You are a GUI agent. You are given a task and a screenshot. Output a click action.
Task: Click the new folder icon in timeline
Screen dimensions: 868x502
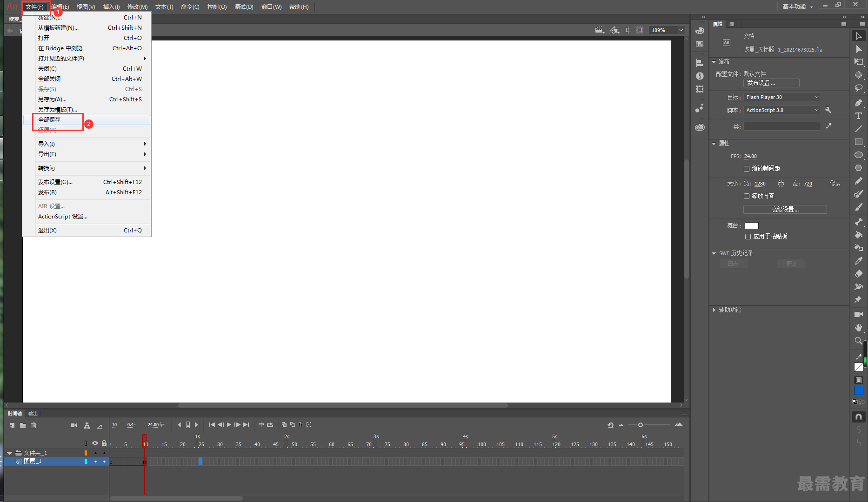tap(23, 425)
